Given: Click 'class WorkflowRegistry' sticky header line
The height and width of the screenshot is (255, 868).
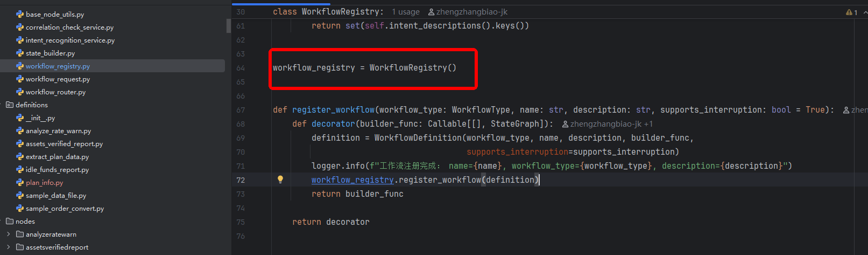Looking at the screenshot, I should [328, 12].
